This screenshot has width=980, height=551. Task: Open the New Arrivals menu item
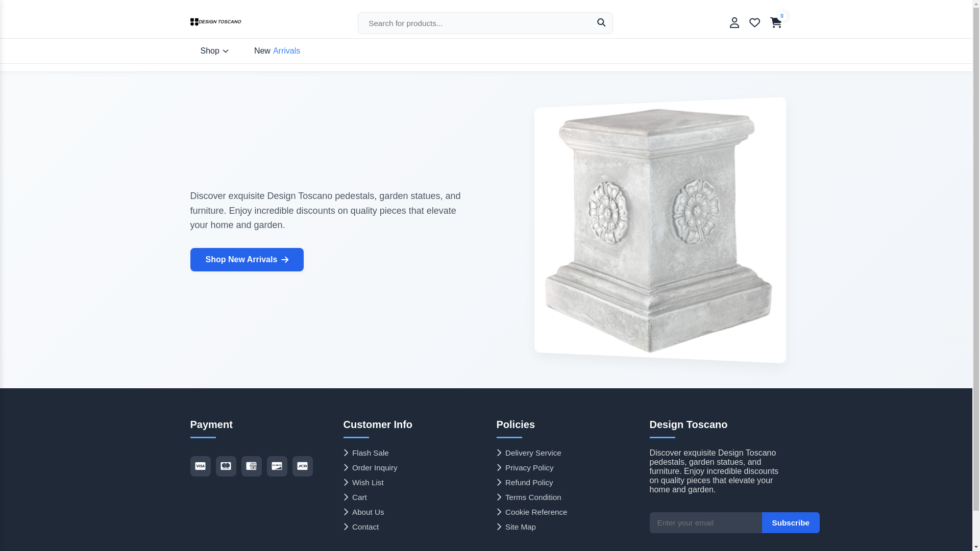click(x=277, y=51)
